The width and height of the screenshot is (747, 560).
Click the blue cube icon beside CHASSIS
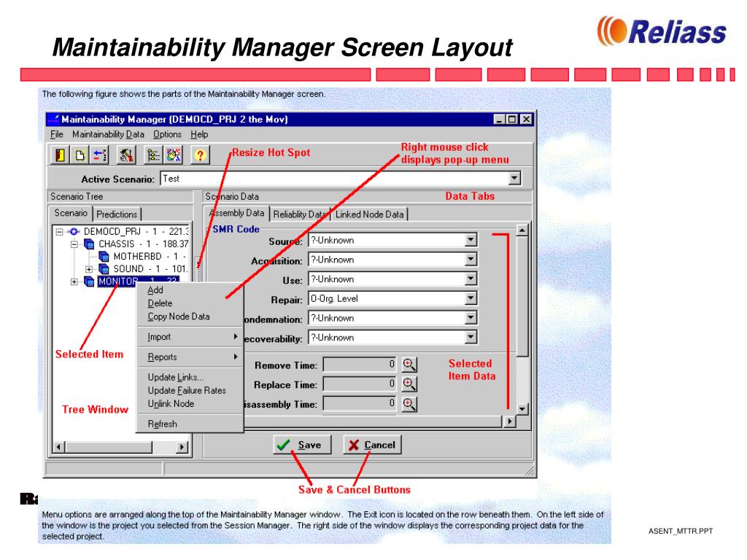tap(89, 244)
